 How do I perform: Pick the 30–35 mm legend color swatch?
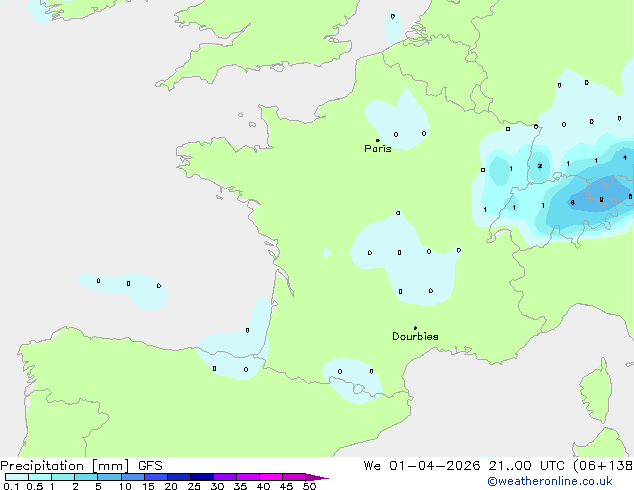coord(224,477)
